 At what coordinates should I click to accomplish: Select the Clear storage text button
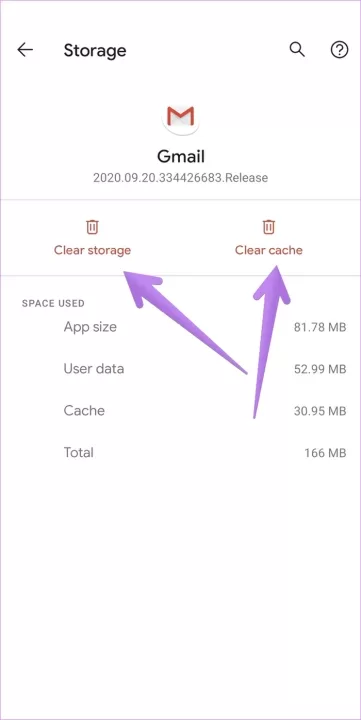(92, 250)
